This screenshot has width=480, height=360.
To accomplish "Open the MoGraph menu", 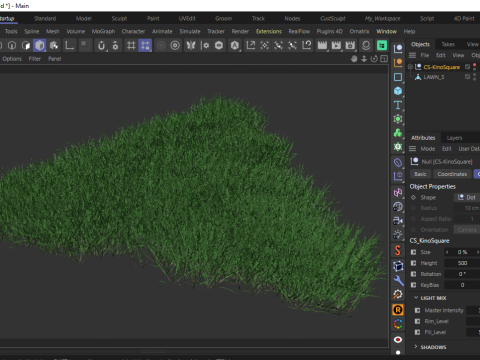I will (103, 31).
